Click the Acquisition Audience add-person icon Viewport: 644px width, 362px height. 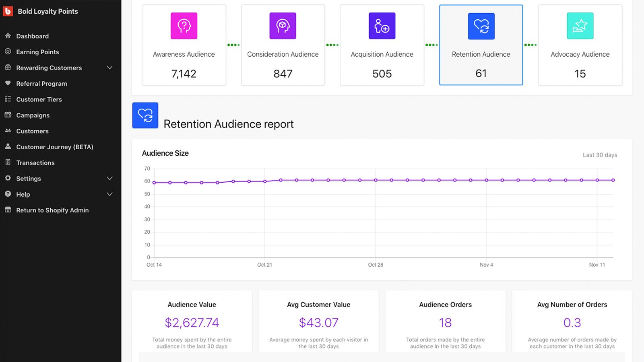click(x=382, y=26)
